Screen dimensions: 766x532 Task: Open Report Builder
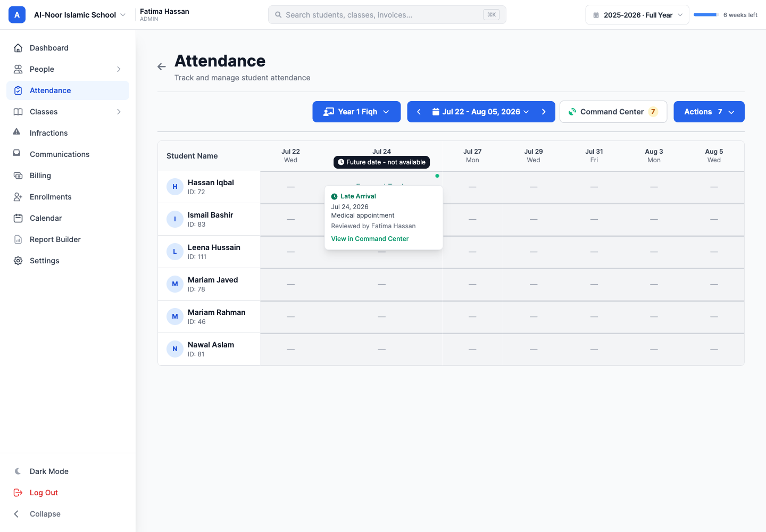click(68, 239)
